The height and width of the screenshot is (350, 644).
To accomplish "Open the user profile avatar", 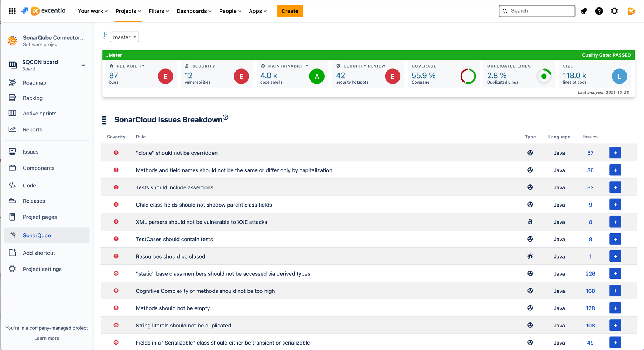I will tap(631, 11).
